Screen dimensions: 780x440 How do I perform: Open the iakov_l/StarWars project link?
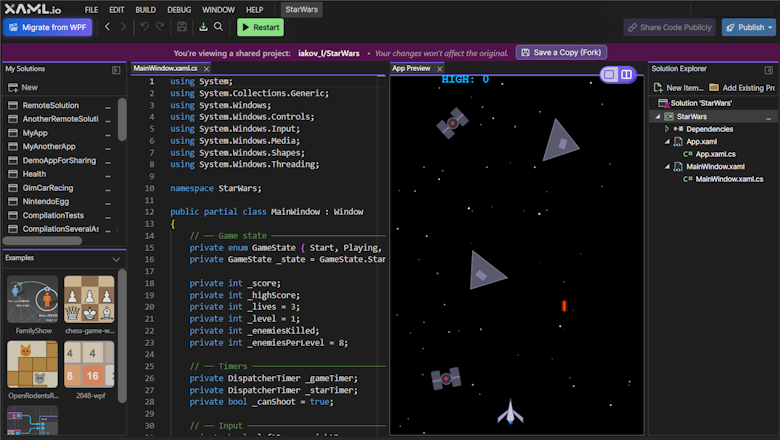[x=328, y=53]
